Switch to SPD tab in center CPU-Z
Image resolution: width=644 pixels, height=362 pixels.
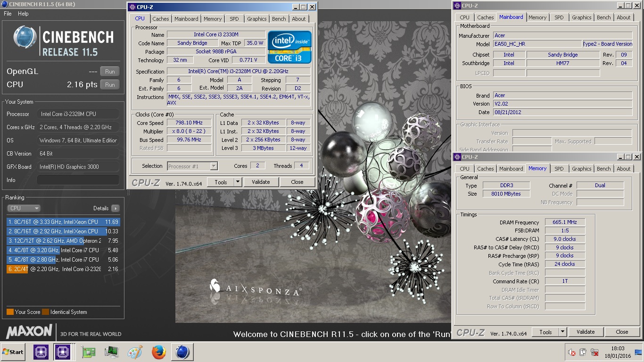click(x=234, y=19)
